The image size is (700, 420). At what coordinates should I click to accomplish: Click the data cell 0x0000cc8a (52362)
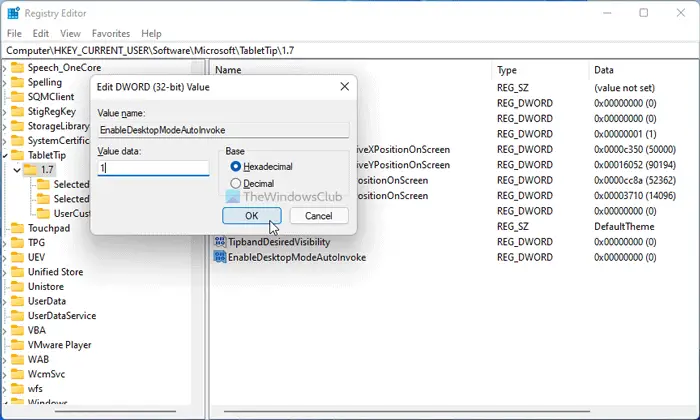click(x=635, y=180)
